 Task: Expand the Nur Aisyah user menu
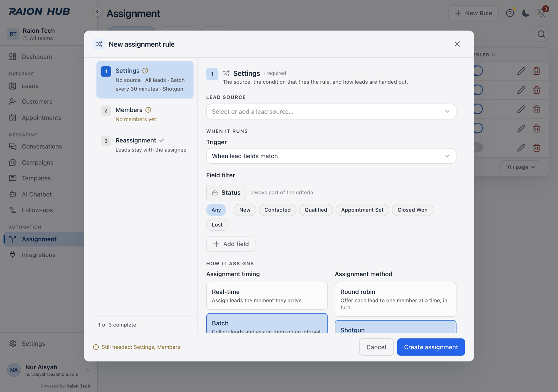coord(48,370)
